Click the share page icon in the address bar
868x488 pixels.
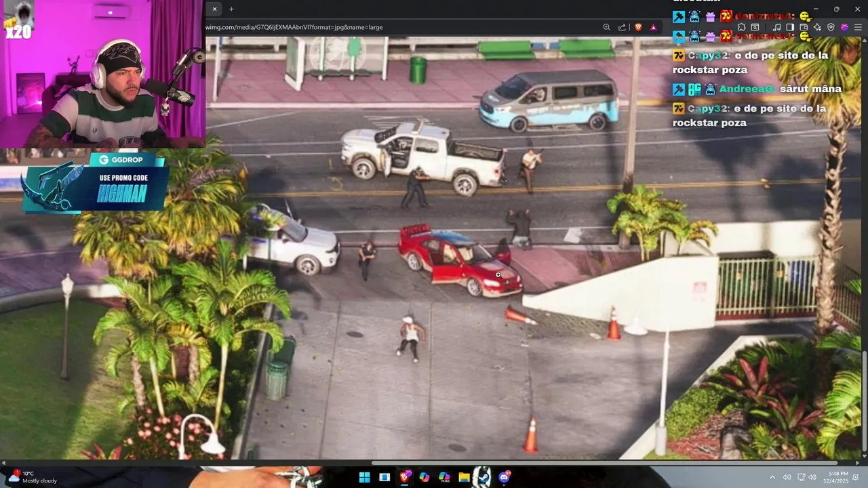coord(622,27)
